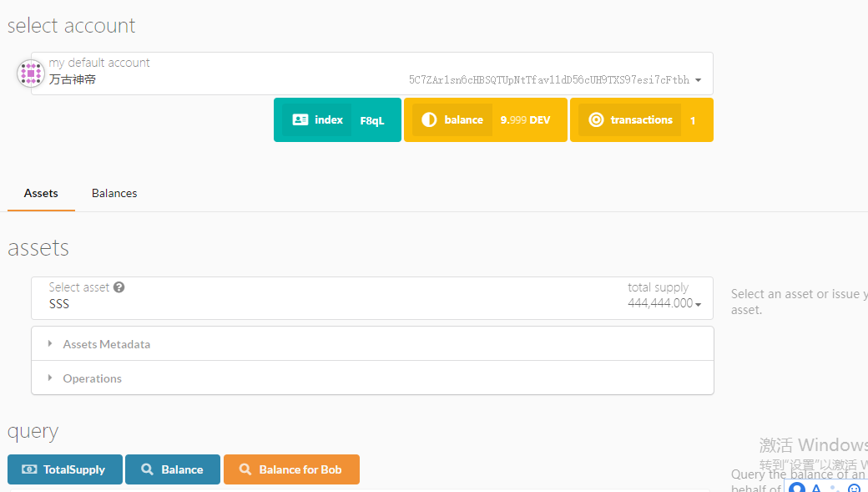Click the Balance for Bob button

pos(291,469)
